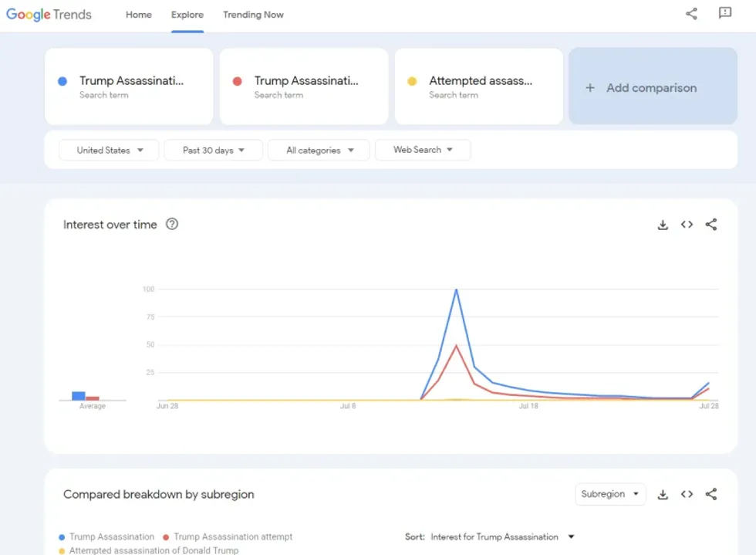Download the subregion breakdown data
This screenshot has height=555, width=756.
663,494
